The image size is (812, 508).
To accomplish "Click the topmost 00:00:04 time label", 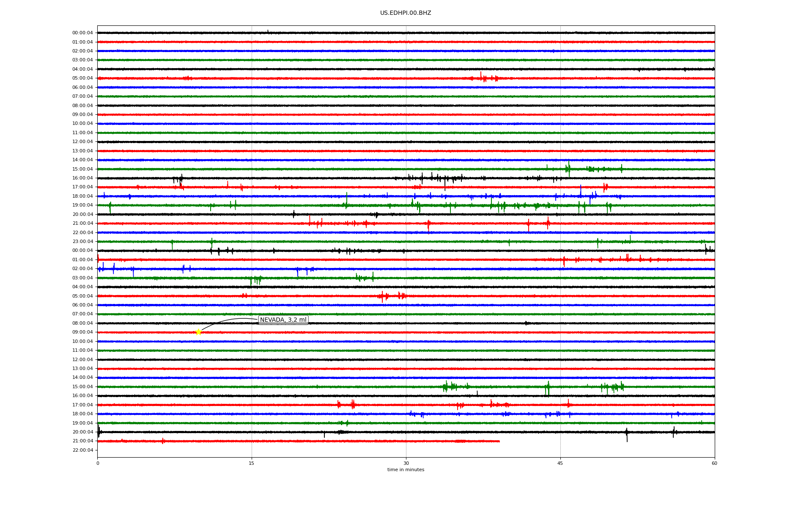I will click(x=82, y=33).
